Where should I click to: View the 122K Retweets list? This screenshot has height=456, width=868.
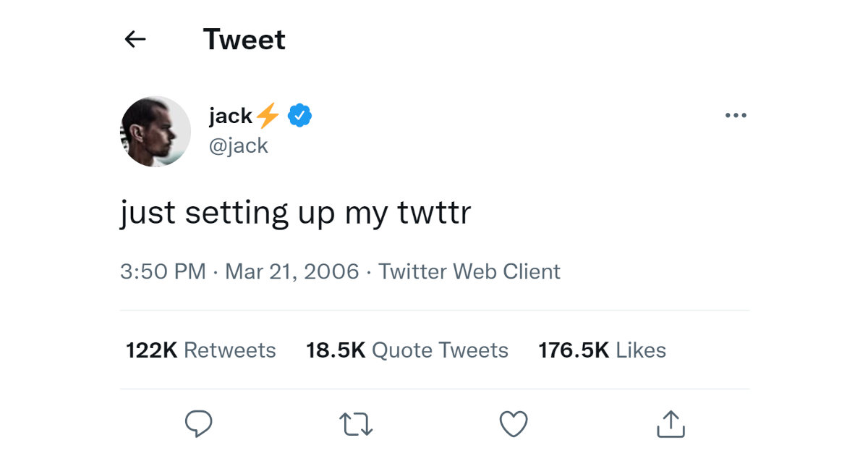[x=200, y=350]
